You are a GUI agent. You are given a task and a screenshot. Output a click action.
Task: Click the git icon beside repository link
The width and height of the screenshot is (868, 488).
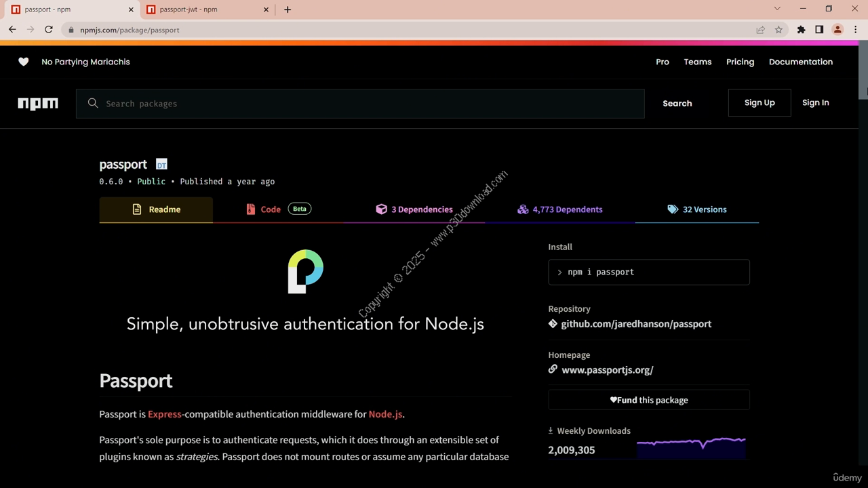pyautogui.click(x=553, y=324)
